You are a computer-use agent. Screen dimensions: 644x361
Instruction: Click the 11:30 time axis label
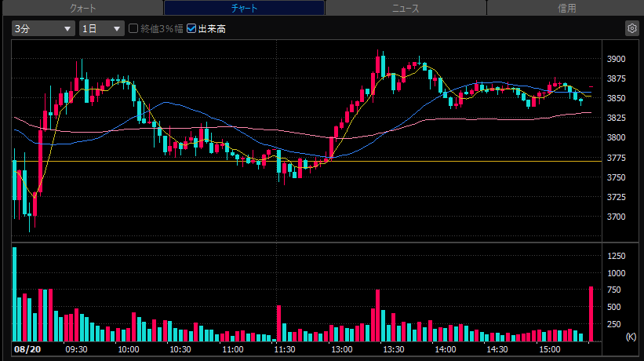pyautogui.click(x=285, y=349)
